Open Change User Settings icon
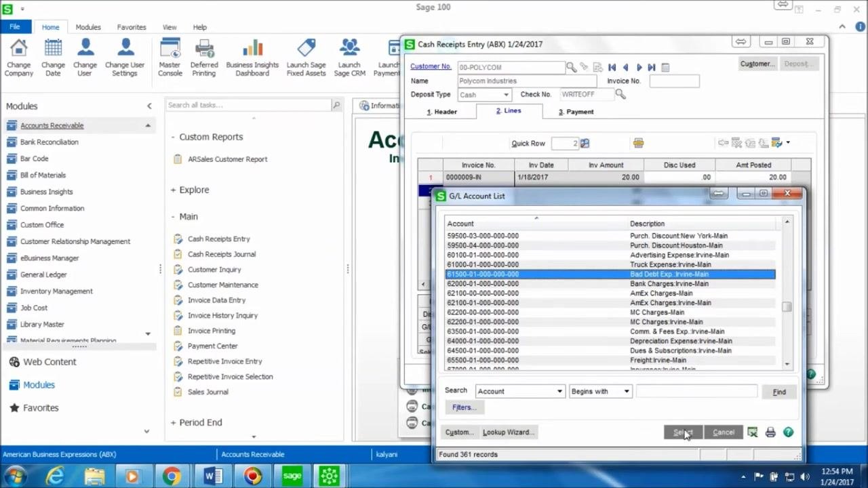 pyautogui.click(x=125, y=58)
